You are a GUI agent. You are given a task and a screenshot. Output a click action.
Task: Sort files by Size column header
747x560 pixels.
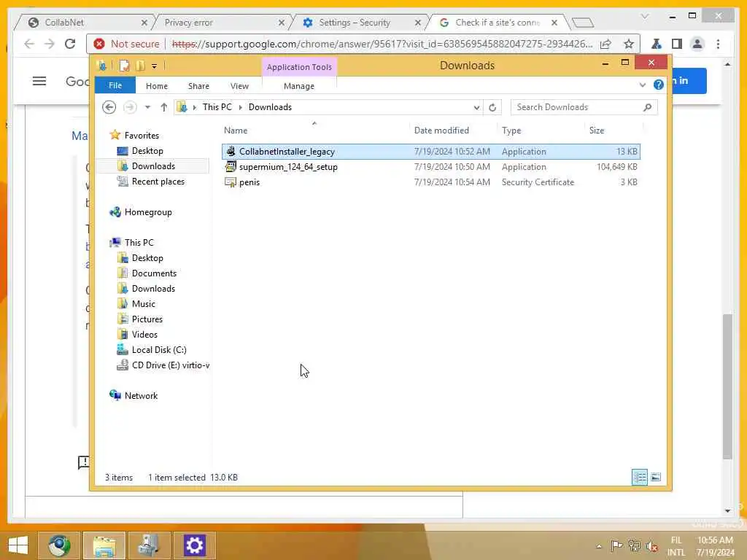point(597,130)
